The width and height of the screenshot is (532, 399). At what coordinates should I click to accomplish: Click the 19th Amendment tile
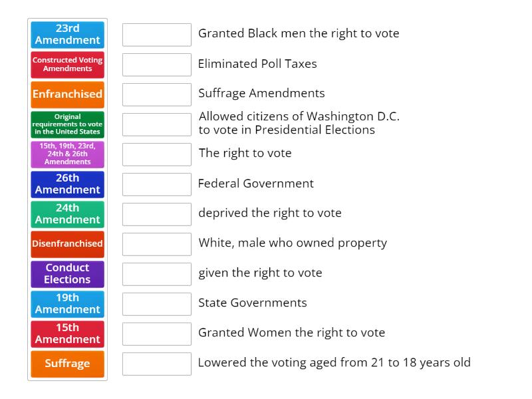[67, 304]
